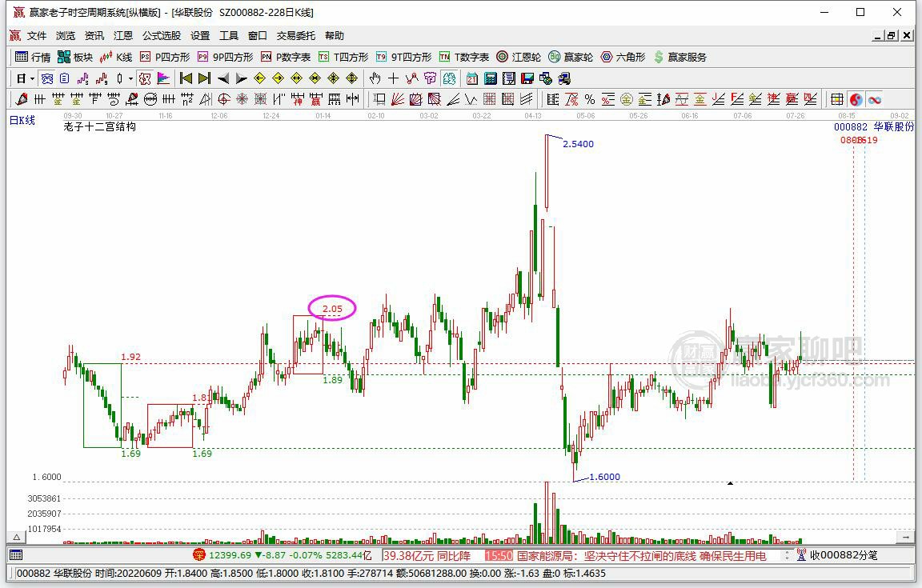The width and height of the screenshot is (922, 588).
Task: Click the 国家能源局 news ticker headline
Action: (x=642, y=556)
